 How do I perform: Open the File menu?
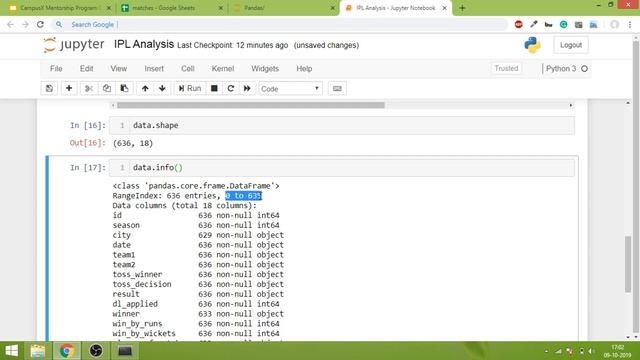[56, 69]
